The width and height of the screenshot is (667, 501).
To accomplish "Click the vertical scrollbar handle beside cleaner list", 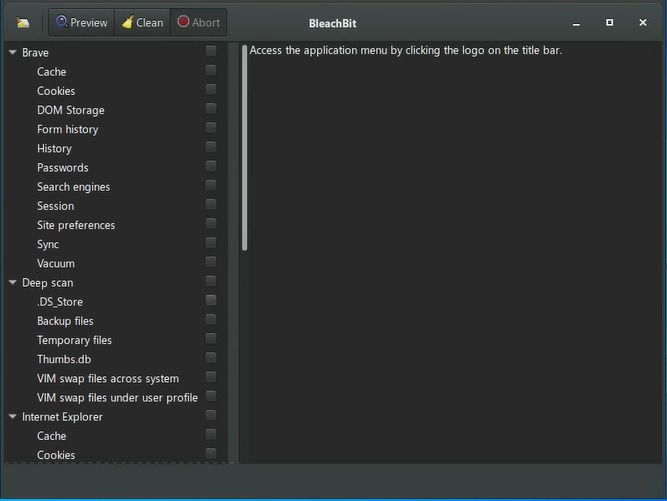I will point(244,148).
